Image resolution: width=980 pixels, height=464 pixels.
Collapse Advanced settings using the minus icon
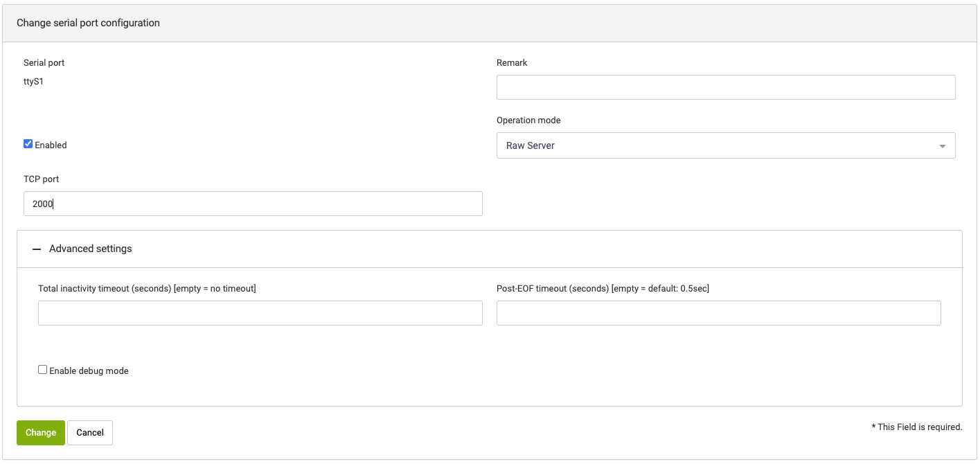[x=37, y=249]
